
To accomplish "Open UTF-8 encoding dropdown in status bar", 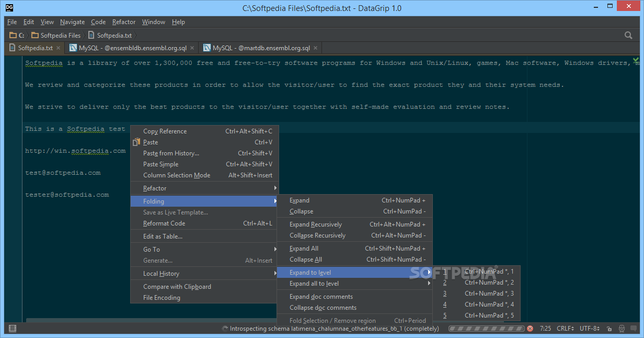I will (x=590, y=329).
